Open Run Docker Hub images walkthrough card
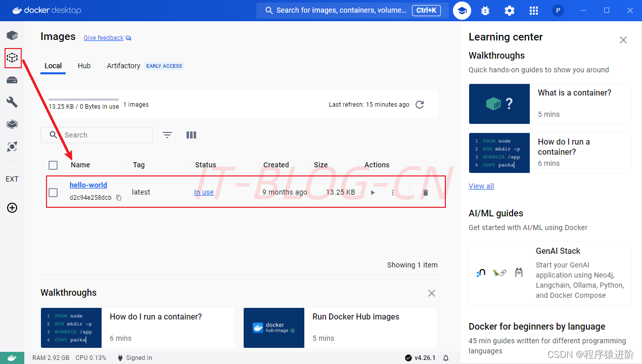This screenshot has width=642, height=364. [x=340, y=328]
